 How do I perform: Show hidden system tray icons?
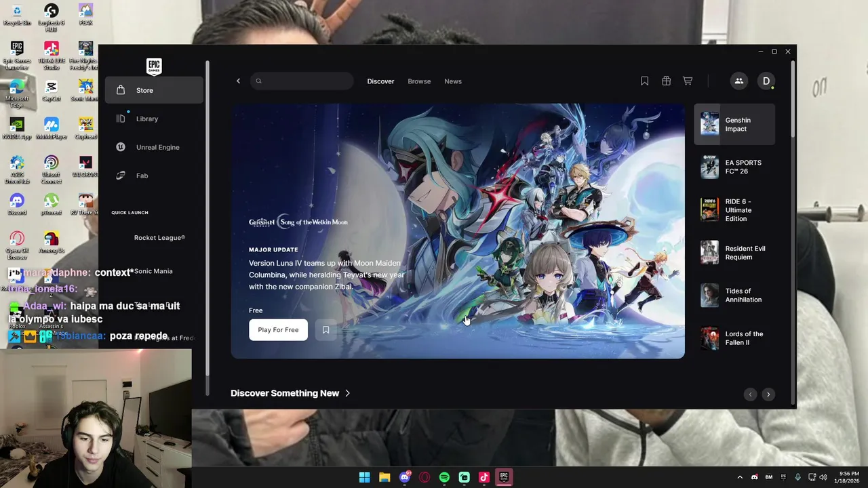740,477
